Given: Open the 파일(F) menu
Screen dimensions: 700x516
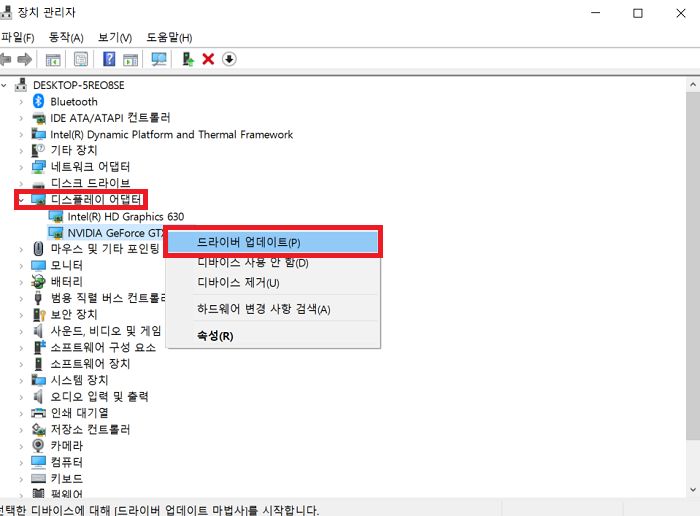Looking at the screenshot, I should tap(17, 37).
